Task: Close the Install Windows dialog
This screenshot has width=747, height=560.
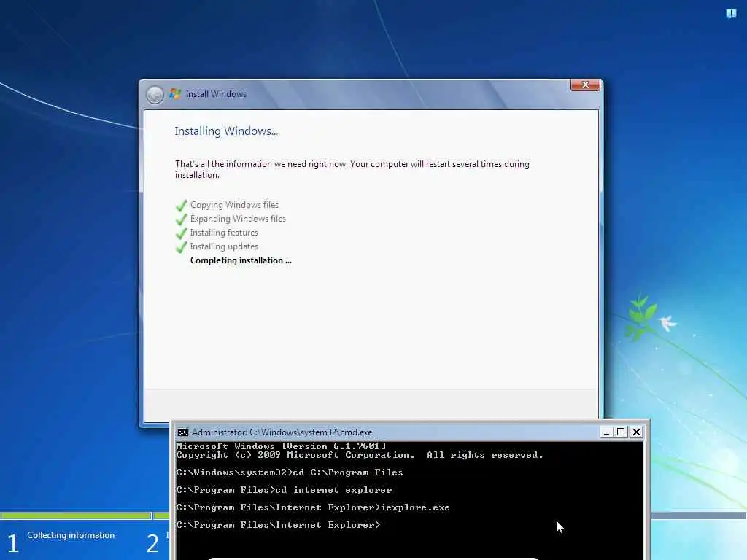Action: (585, 85)
